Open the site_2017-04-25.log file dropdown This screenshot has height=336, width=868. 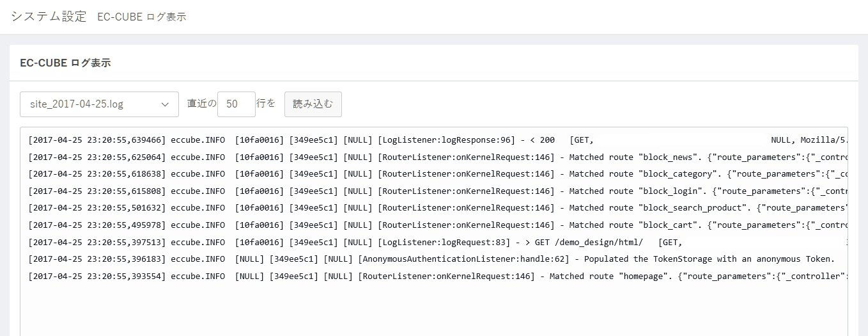(99, 104)
